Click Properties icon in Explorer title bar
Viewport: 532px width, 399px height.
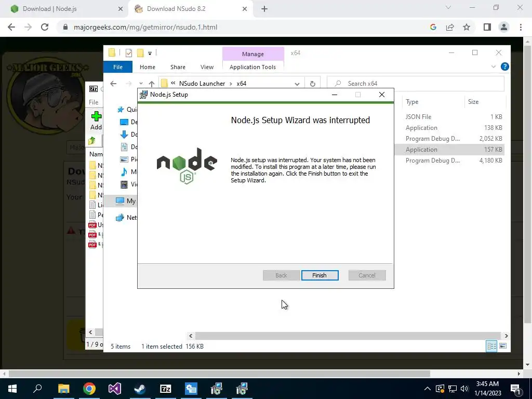[129, 53]
